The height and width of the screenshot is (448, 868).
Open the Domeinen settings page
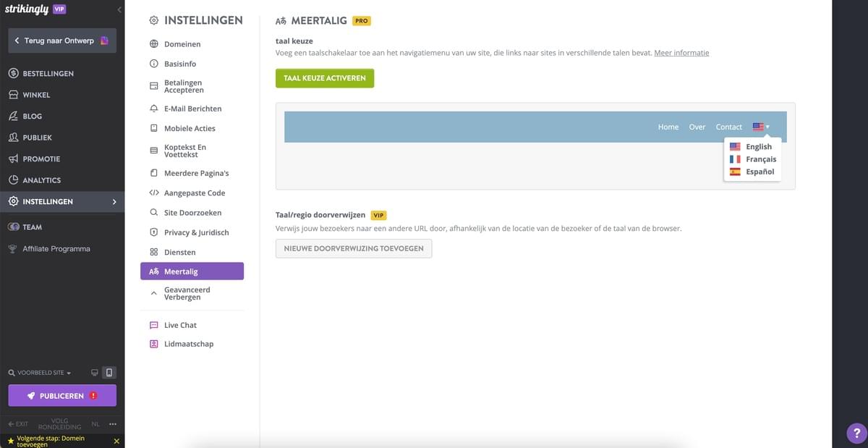(x=186, y=43)
